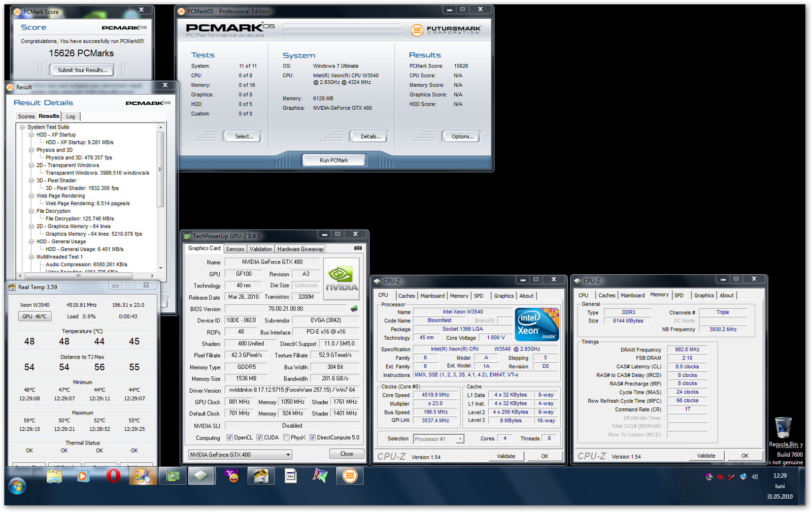Click the GPU 46°C button in Real Temp
This screenshot has height=512, width=812.
click(x=35, y=316)
